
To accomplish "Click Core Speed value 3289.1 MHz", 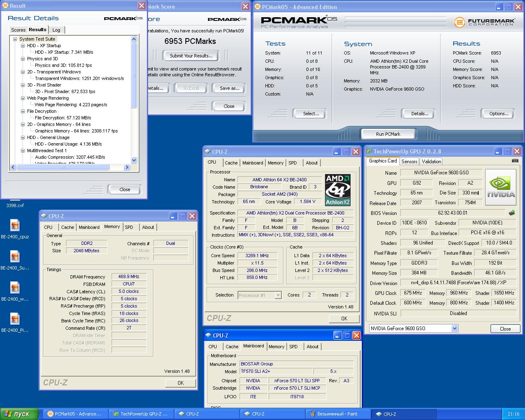I will coord(257,256).
